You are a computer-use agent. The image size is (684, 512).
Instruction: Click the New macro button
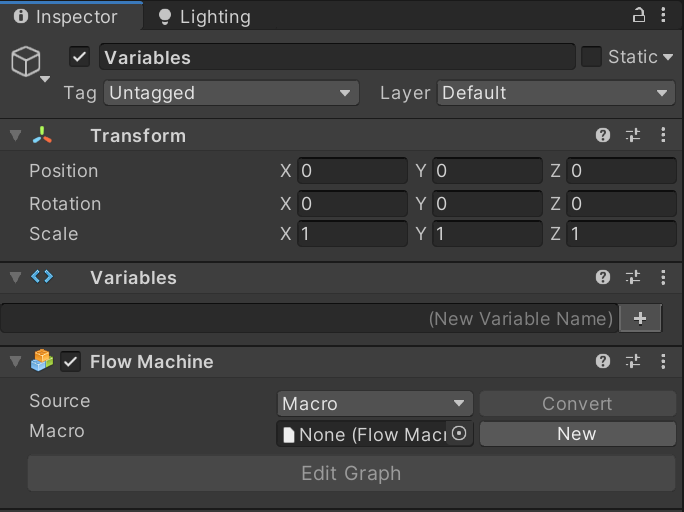pos(578,433)
